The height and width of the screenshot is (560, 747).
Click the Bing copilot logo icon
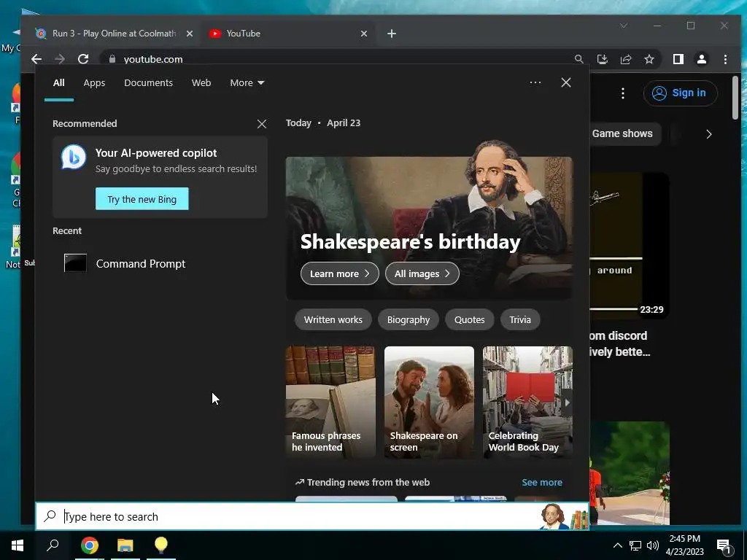coord(74,157)
